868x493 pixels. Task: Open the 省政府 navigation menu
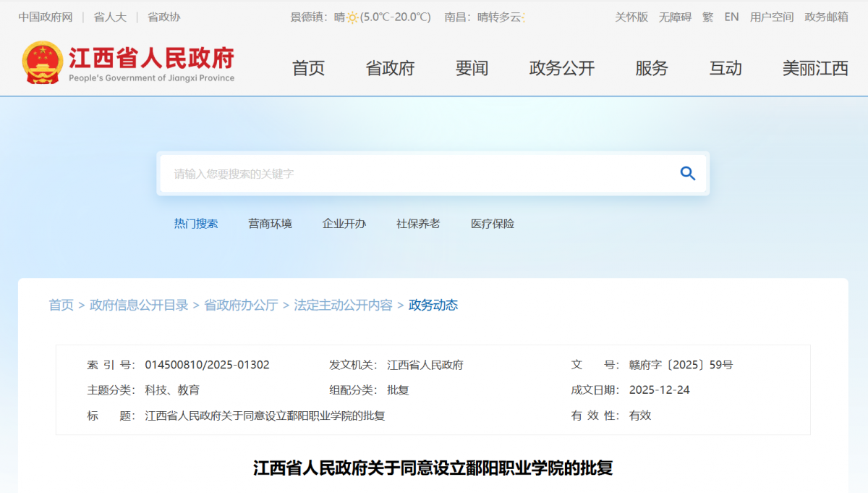390,68
